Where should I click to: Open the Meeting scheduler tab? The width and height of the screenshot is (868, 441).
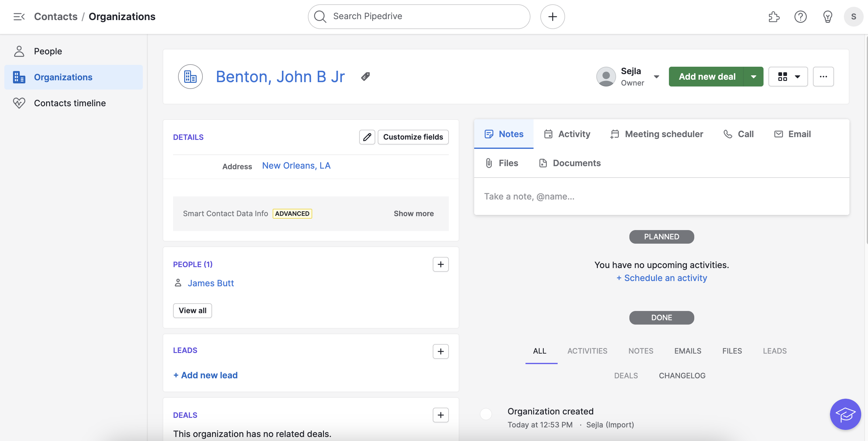(x=656, y=134)
